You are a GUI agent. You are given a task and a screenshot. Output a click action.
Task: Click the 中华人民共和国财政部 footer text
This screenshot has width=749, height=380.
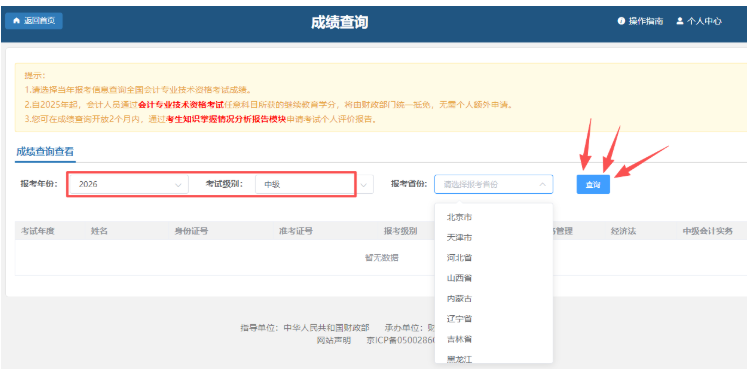(326, 327)
